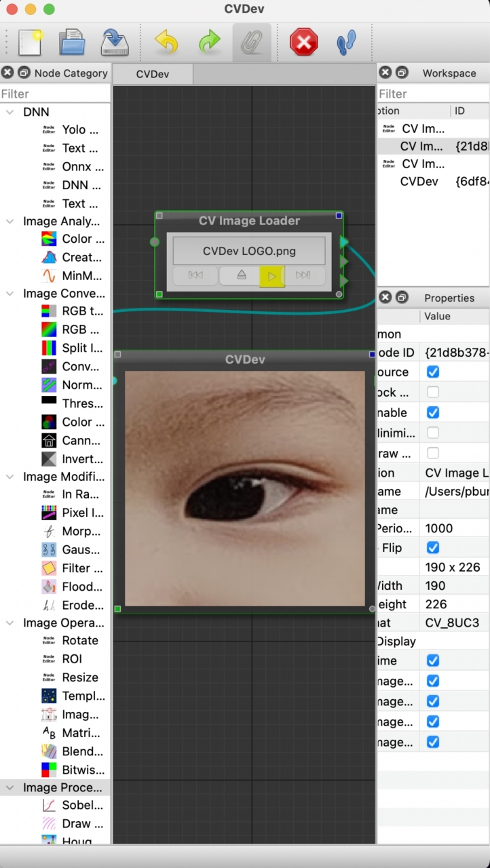This screenshot has height=868, width=490.
Task: Enable the 'ock ...' property checkbox
Action: [x=432, y=392]
